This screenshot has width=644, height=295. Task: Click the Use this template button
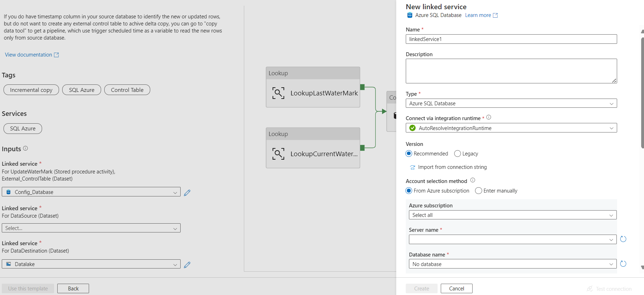(x=28, y=288)
